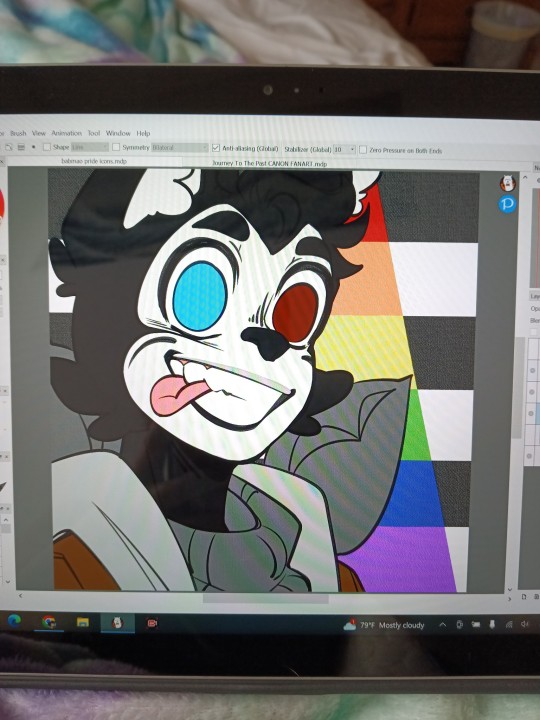Click the canvas scroll down arrow
Viewport: 540px width, 720px height.
coord(510,589)
